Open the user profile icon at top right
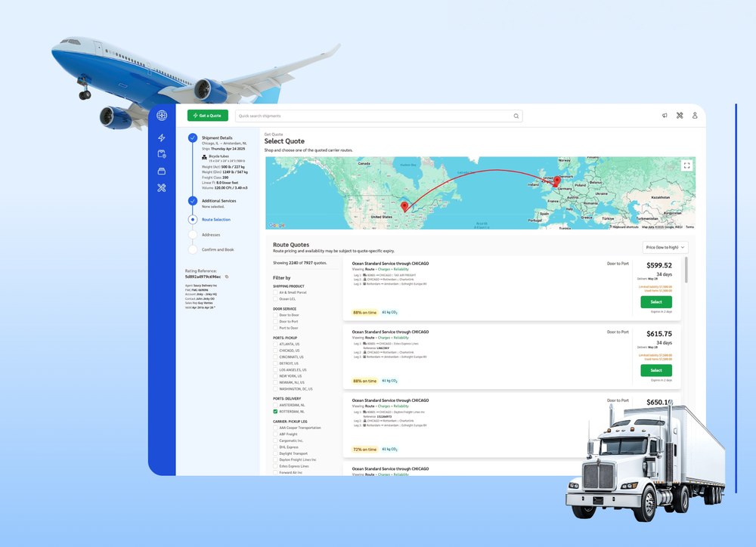The height and width of the screenshot is (547, 756). click(x=696, y=116)
